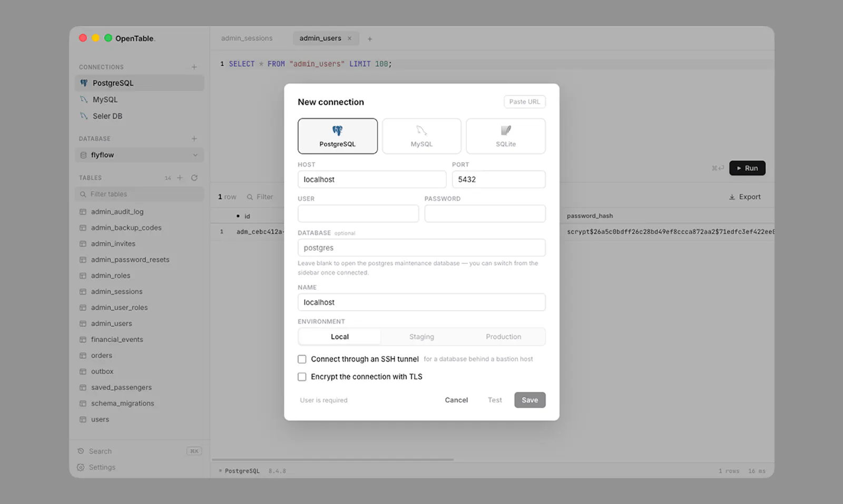843x504 pixels.
Task: Open the PostgreSQL connection in sidebar
Action: coord(140,83)
